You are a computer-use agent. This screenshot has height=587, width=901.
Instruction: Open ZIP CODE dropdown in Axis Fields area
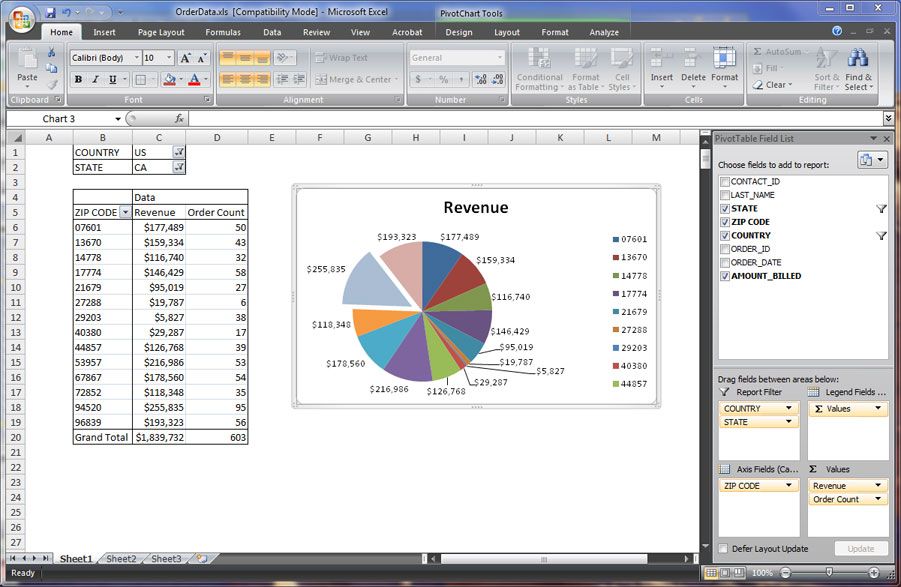(788, 485)
